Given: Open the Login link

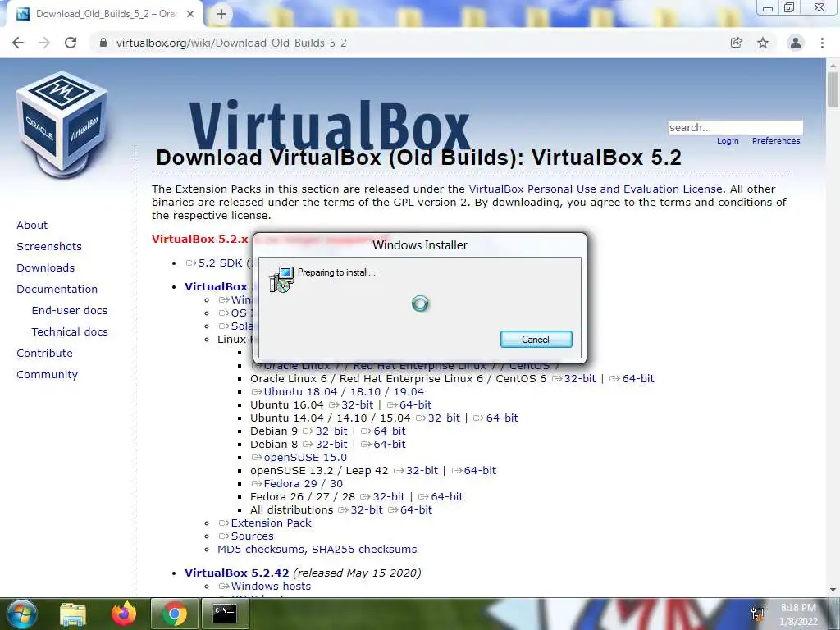Looking at the screenshot, I should coord(728,141).
